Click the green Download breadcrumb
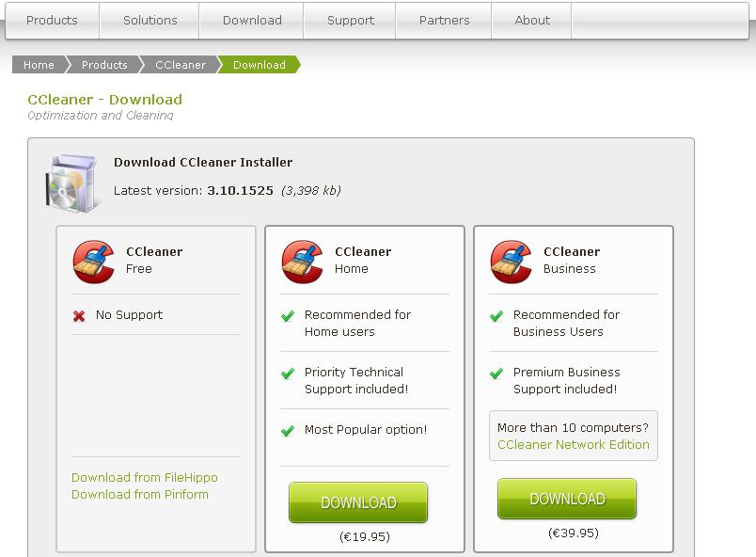The height and width of the screenshot is (557, 756). 260,65
